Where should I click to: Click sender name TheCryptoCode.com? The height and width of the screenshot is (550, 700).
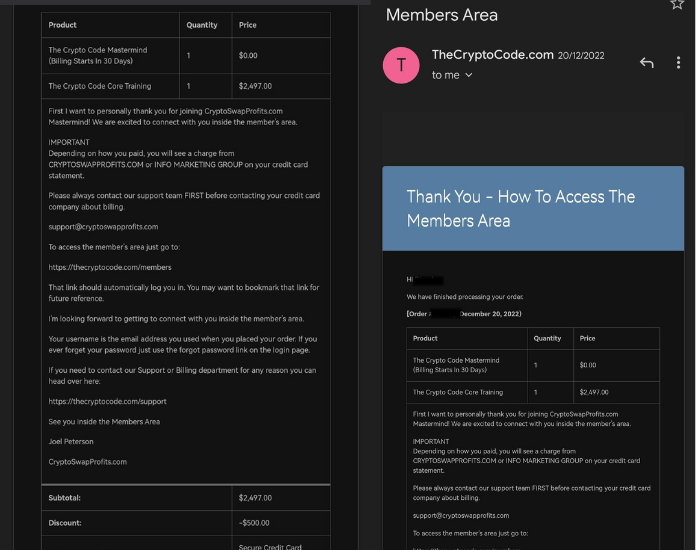[x=492, y=55]
